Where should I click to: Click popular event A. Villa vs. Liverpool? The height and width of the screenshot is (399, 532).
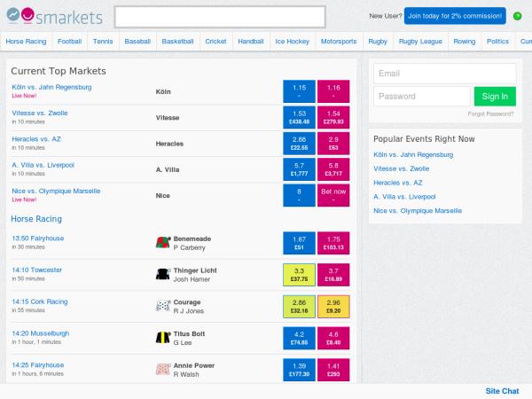404,197
